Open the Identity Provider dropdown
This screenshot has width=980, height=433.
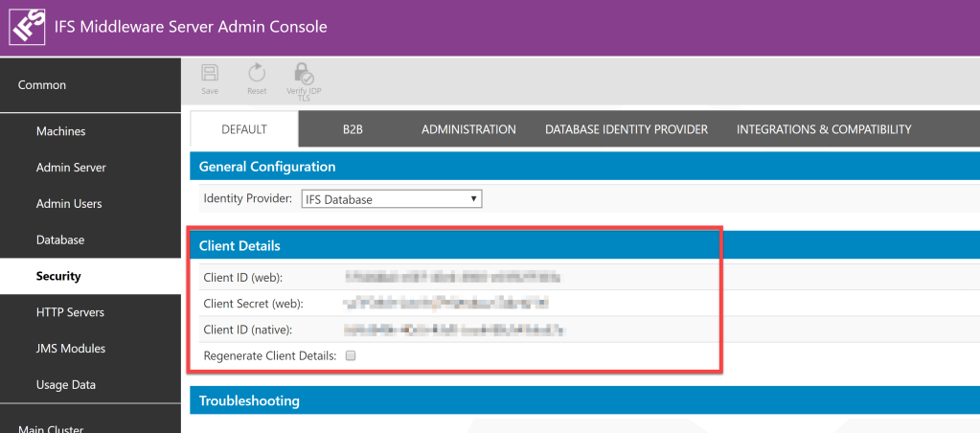click(x=391, y=199)
